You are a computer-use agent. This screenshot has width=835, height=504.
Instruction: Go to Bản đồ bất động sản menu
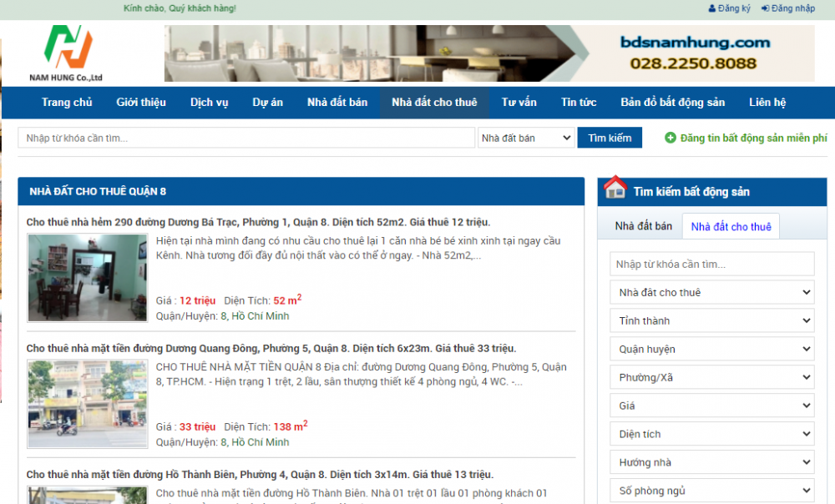tap(672, 103)
